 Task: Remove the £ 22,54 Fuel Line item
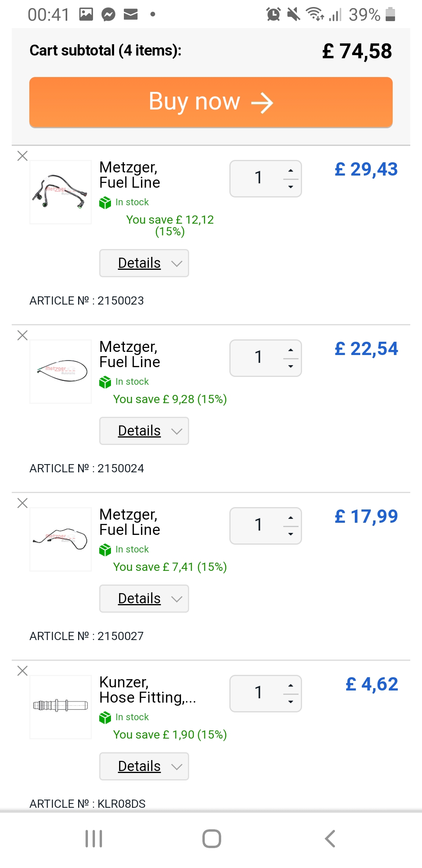point(23,335)
